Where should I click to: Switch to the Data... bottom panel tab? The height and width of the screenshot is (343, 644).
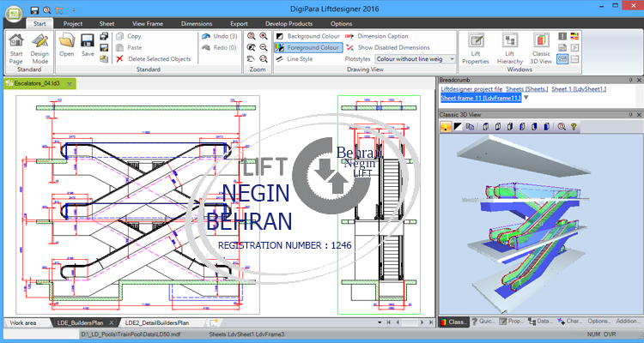[540, 322]
